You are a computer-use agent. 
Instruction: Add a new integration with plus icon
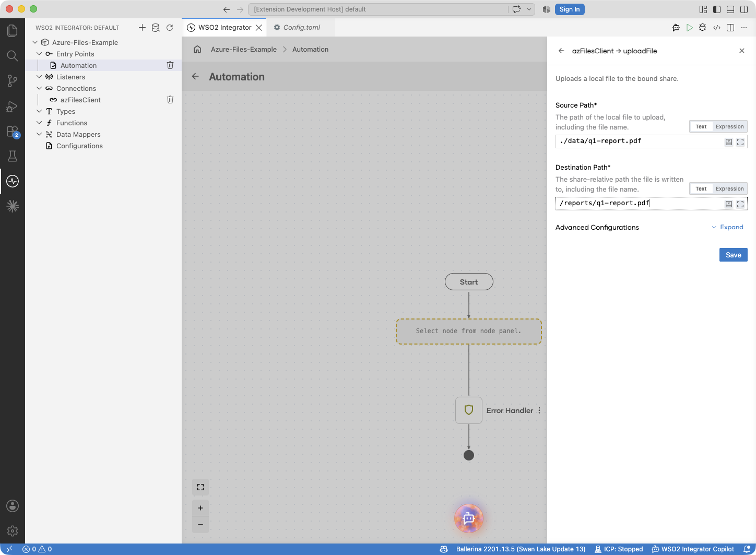tap(142, 28)
